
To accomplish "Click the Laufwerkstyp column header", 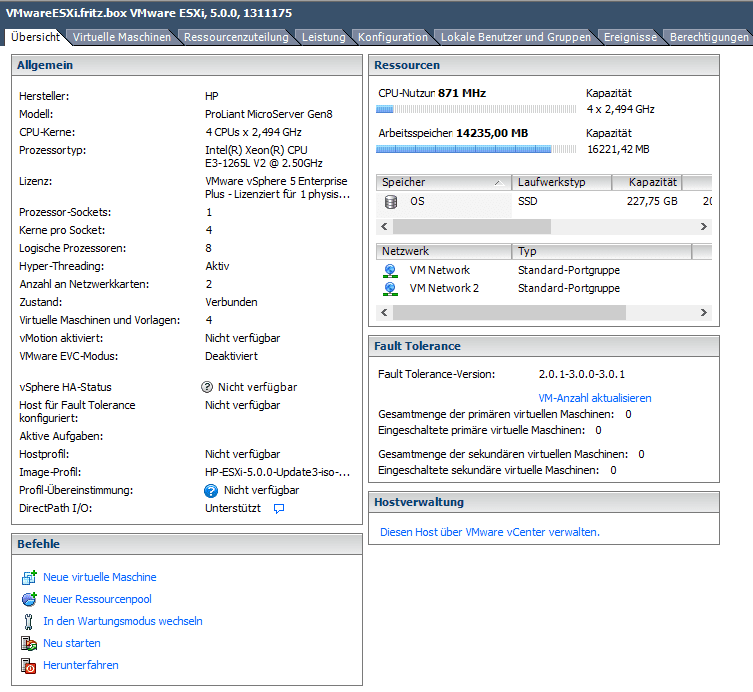I will point(562,182).
